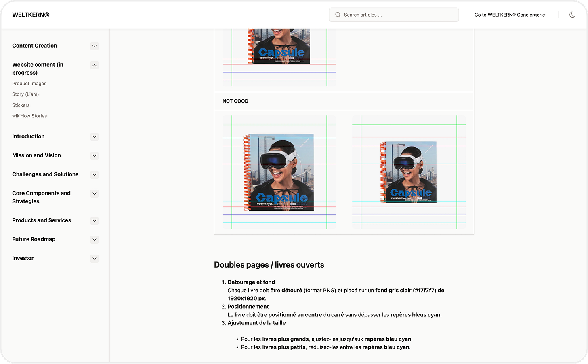Image resolution: width=588 pixels, height=364 pixels.
Task: Select Investor sidebar heading
Action: (x=23, y=258)
